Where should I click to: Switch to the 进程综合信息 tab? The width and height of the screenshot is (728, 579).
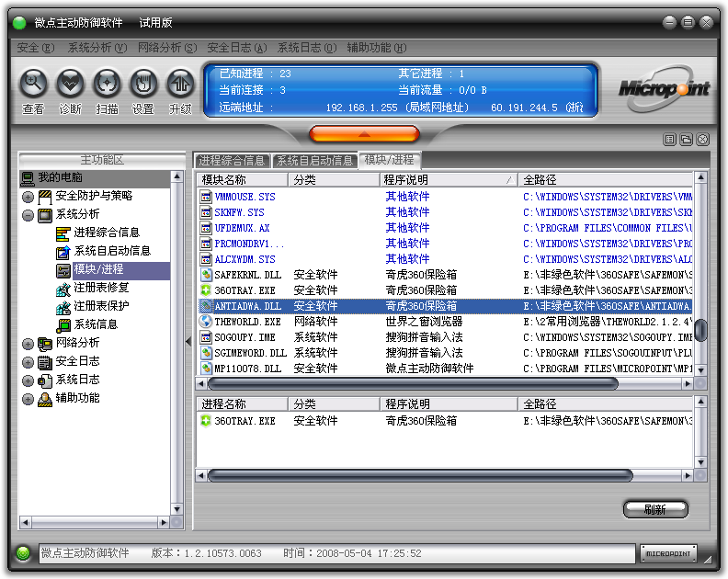coord(232,161)
